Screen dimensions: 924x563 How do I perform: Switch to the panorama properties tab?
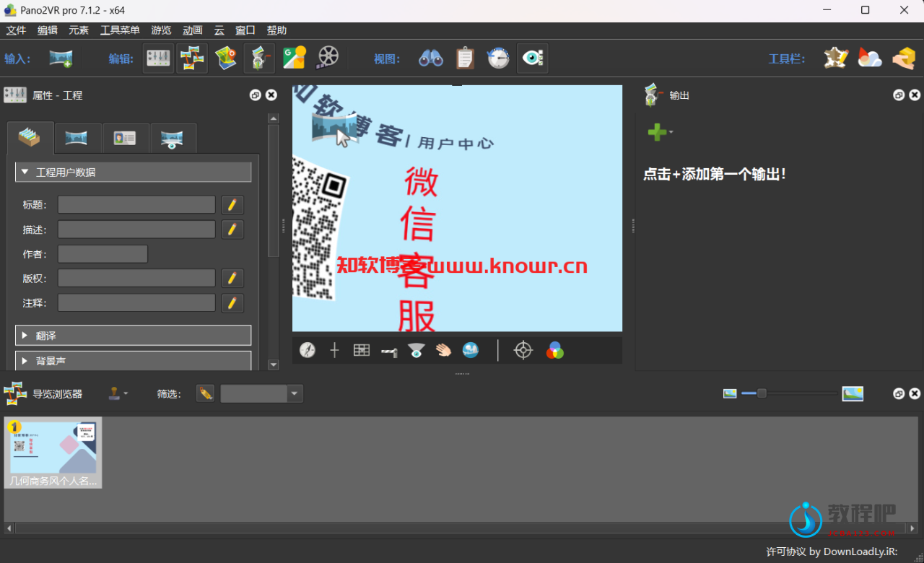pyautogui.click(x=77, y=138)
